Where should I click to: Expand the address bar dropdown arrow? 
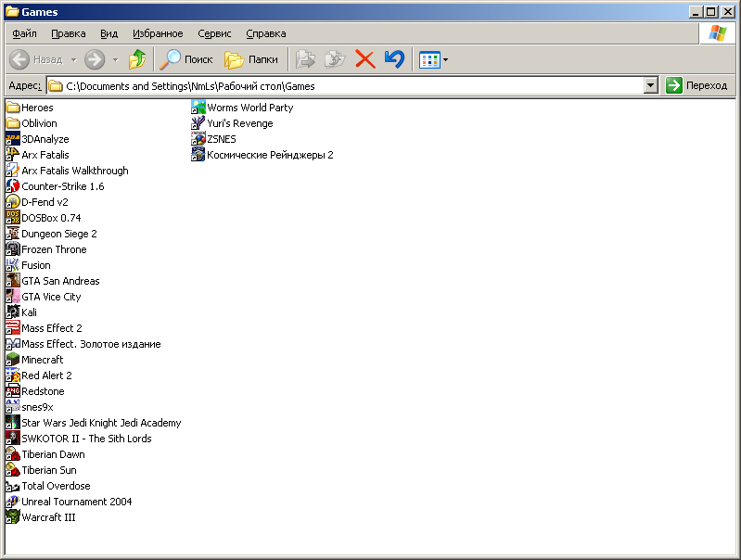pos(651,85)
